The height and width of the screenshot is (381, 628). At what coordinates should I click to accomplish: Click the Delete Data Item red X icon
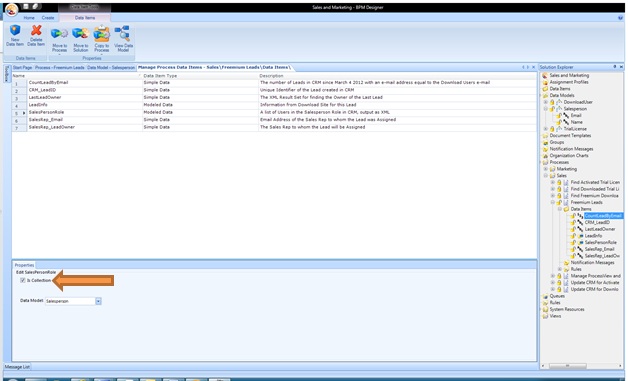[x=36, y=30]
